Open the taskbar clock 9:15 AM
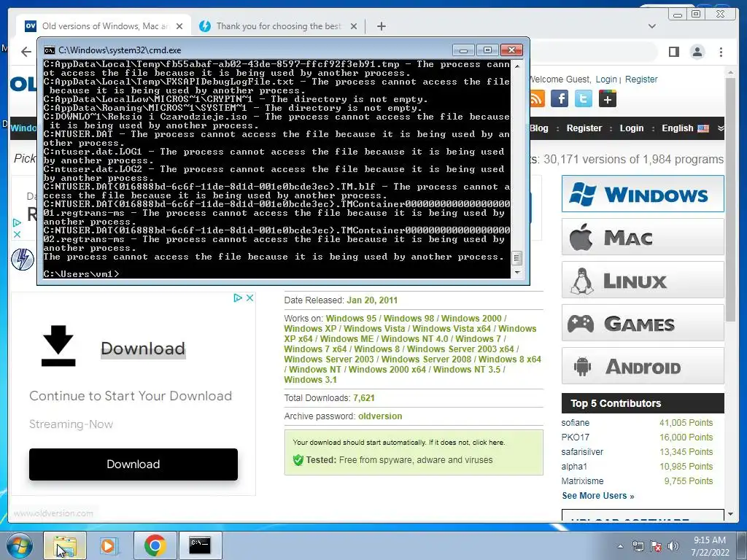This screenshot has width=747, height=560. click(710, 546)
